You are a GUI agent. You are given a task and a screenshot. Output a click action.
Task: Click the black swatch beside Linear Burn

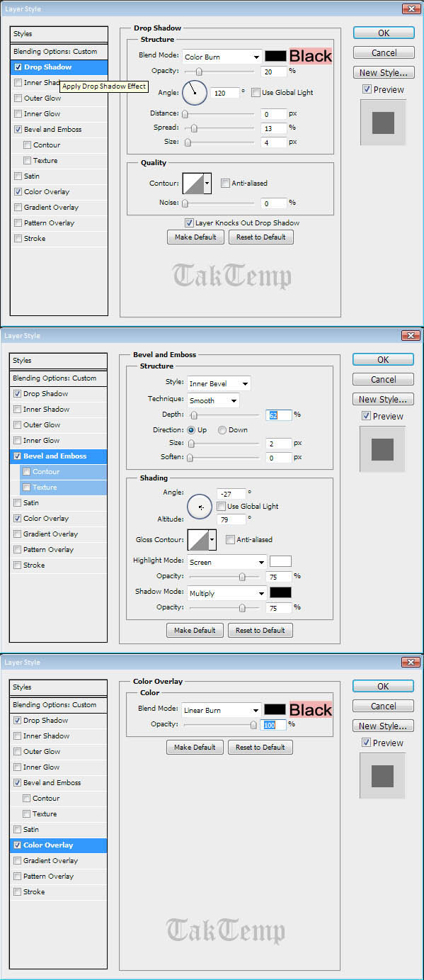275,709
